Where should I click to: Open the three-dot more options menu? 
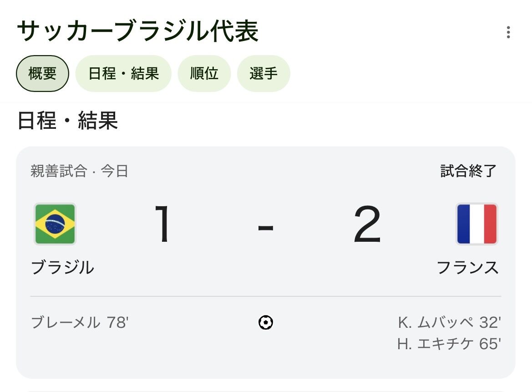click(508, 32)
